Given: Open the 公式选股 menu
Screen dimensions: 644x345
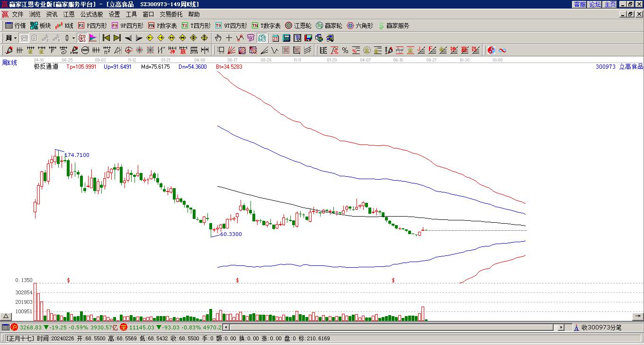Looking at the screenshot, I should pyautogui.click(x=92, y=14).
